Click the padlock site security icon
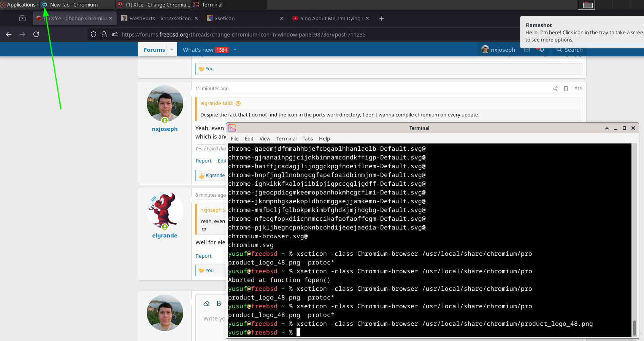The image size is (644, 341). pos(104,34)
